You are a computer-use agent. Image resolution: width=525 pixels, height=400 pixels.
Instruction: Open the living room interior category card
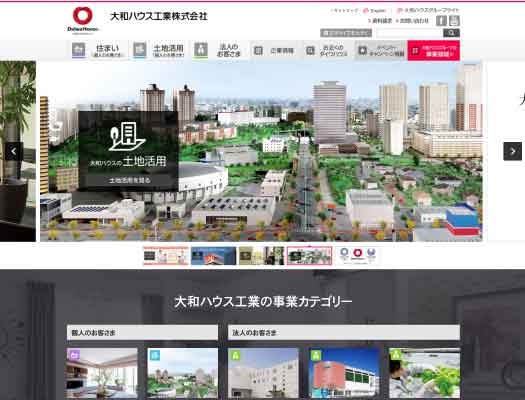click(x=102, y=373)
